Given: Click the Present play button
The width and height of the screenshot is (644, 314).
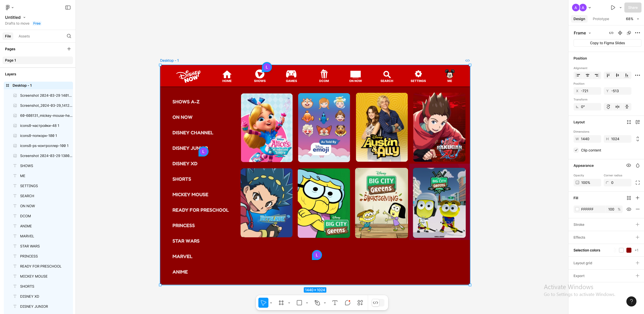Looking at the screenshot, I should [x=613, y=8].
